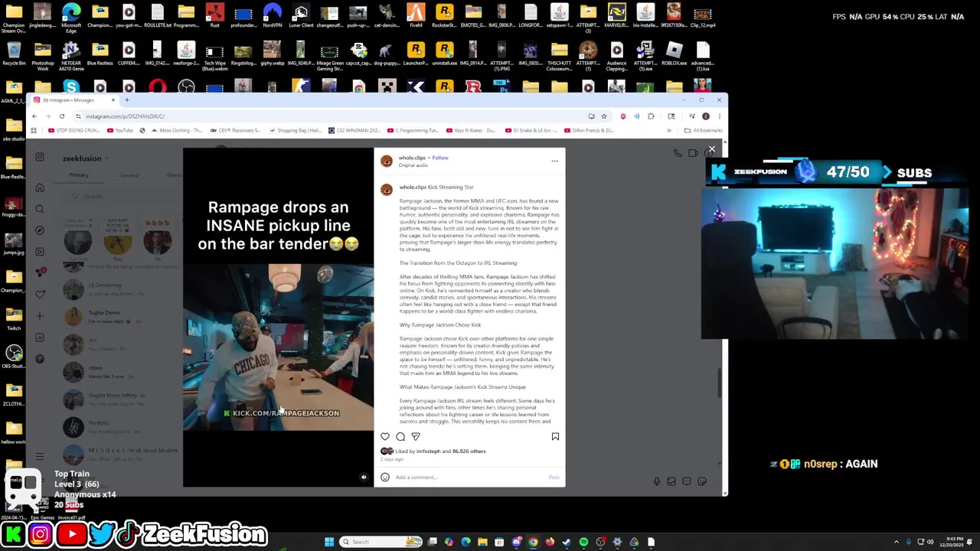Open the Chrome Extensions puzzle icon
Image resolution: width=980 pixels, height=551 pixels.
pyautogui.click(x=651, y=116)
